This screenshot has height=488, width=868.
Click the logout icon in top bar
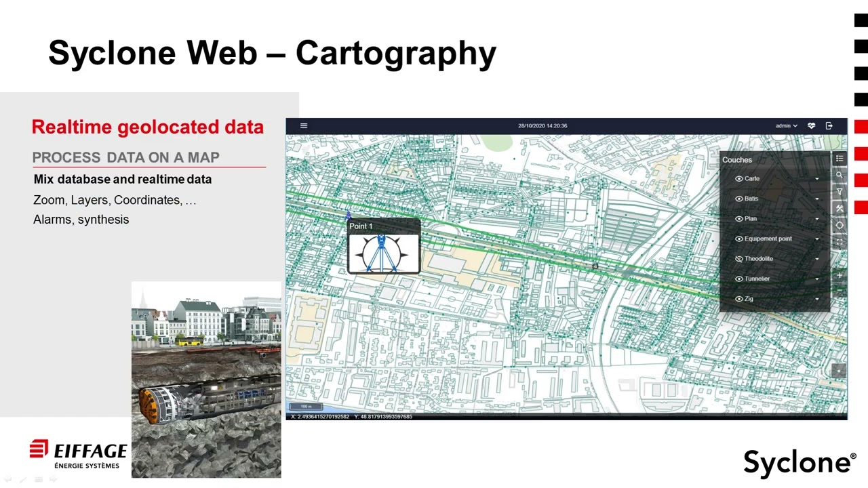829,125
